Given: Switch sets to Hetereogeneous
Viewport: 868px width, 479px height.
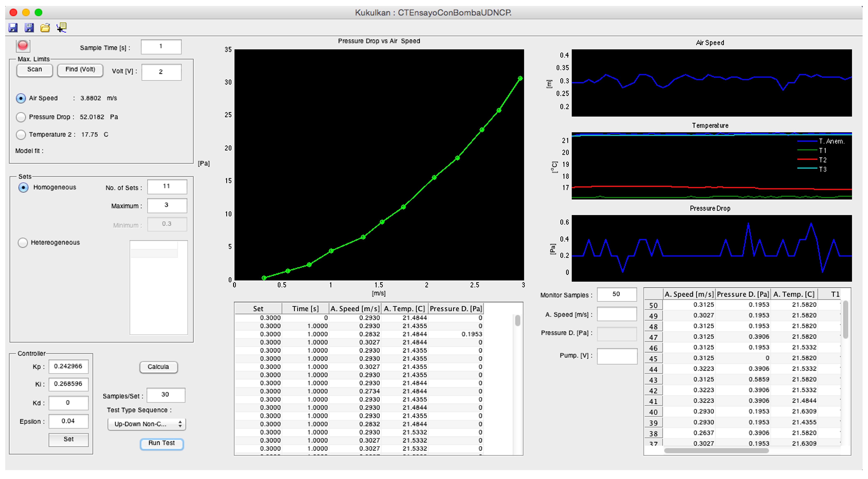Looking at the screenshot, I should pyautogui.click(x=23, y=243).
